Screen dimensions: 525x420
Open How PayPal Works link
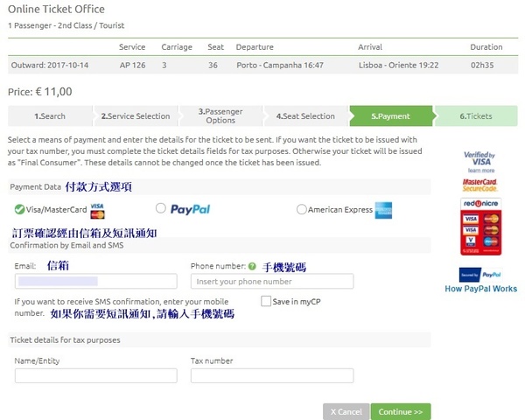point(480,289)
